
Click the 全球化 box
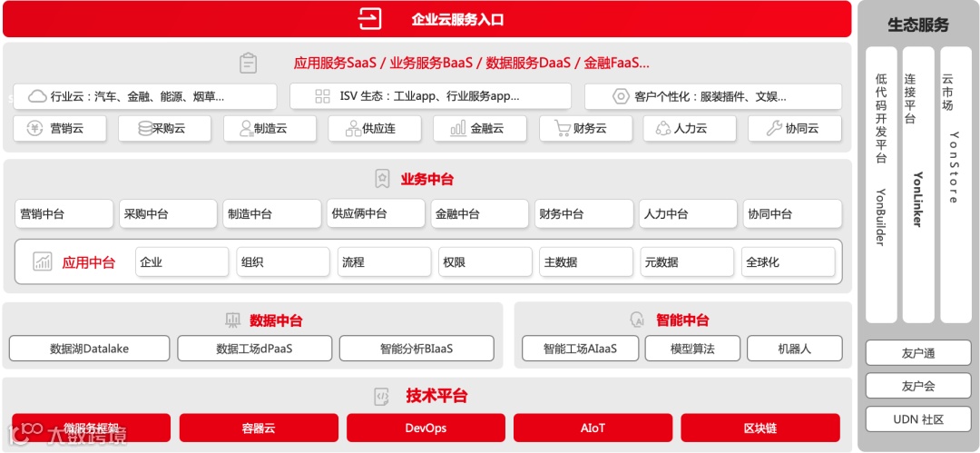pyautogui.click(x=789, y=262)
